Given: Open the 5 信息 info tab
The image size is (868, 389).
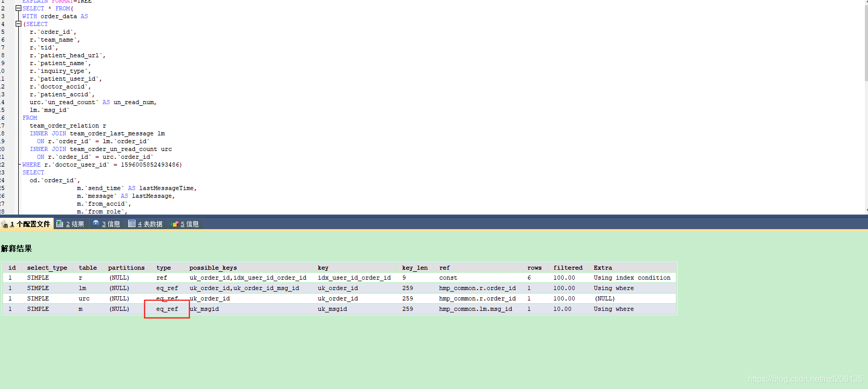Looking at the screenshot, I should point(185,224).
